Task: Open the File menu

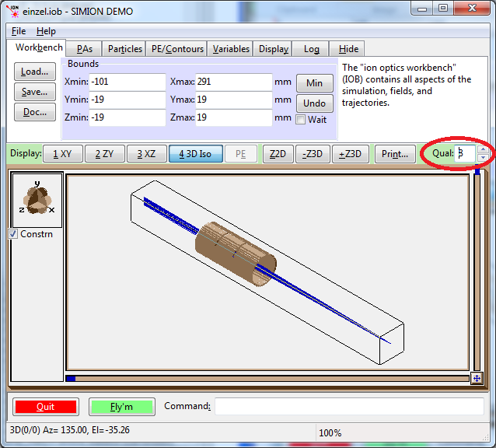Action: tap(19, 31)
